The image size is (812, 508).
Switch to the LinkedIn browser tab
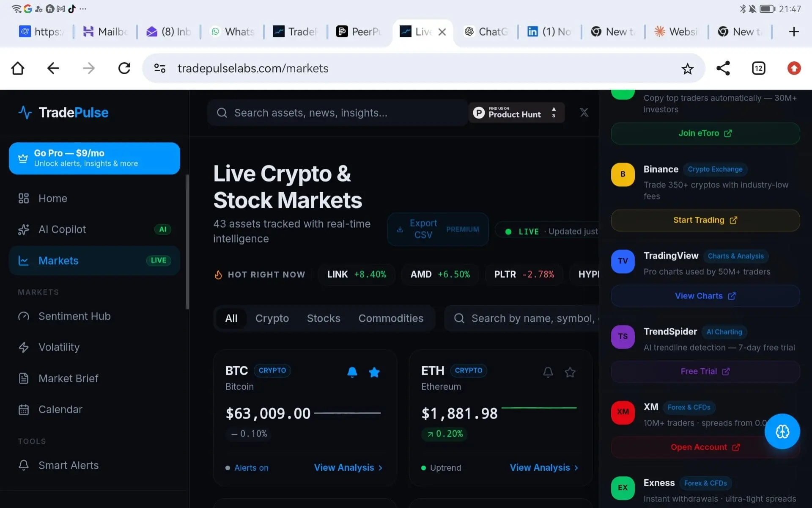point(549,32)
